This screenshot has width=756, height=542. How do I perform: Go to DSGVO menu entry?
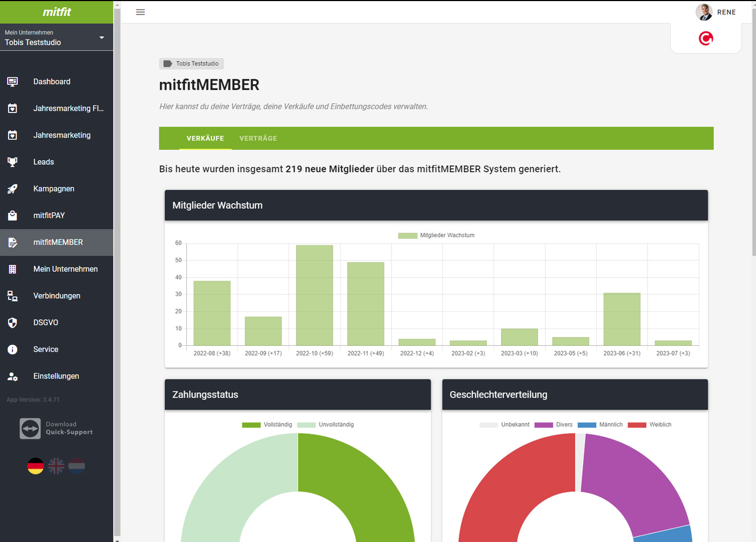(x=57, y=323)
